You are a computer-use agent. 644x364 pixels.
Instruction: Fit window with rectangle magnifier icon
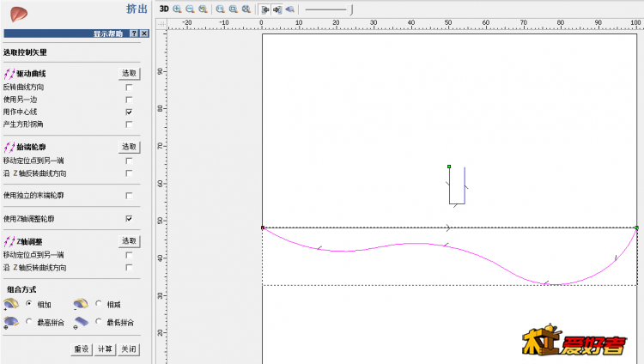(234, 9)
